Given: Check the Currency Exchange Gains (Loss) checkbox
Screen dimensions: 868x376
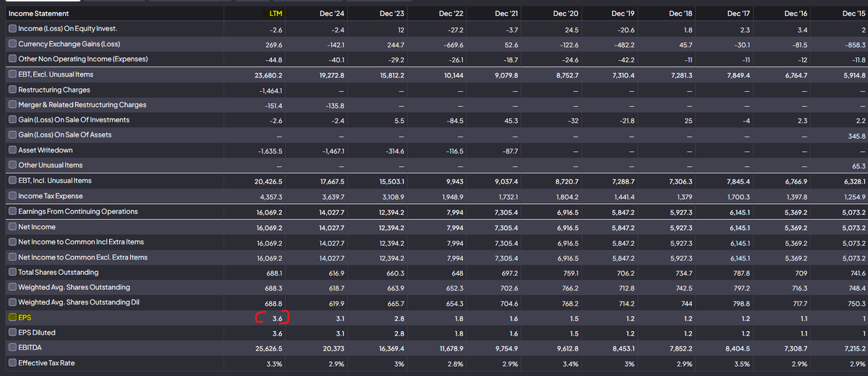Looking at the screenshot, I should [x=12, y=44].
